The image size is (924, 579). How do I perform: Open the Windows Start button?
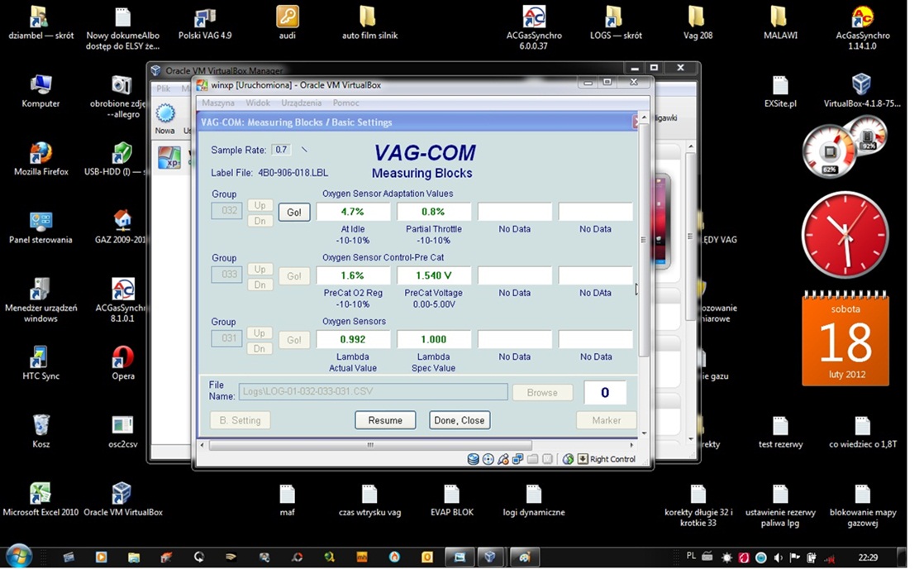tap(19, 557)
